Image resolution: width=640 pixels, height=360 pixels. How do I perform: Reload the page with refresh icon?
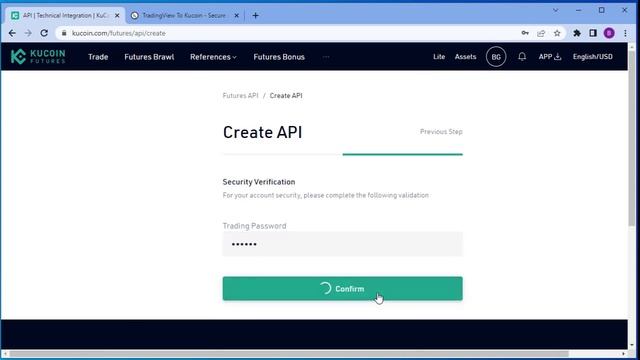click(44, 33)
